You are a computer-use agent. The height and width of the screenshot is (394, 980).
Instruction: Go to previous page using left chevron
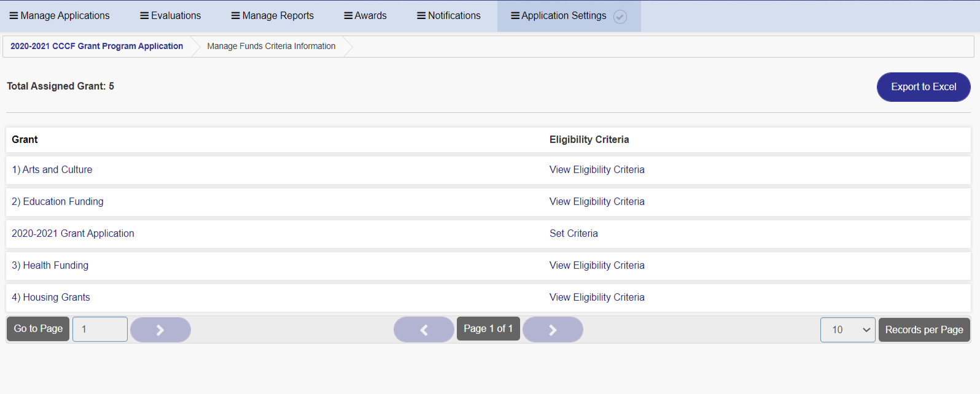[424, 330]
